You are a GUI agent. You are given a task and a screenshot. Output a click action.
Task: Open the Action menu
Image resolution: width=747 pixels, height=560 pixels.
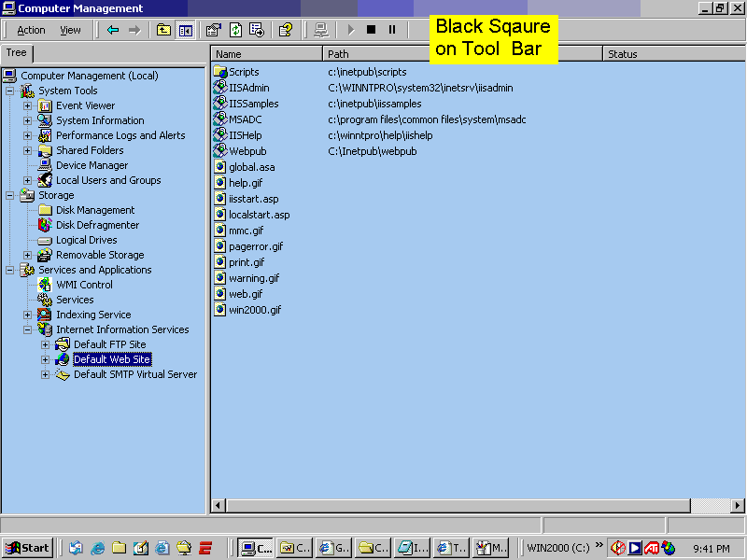(x=31, y=30)
